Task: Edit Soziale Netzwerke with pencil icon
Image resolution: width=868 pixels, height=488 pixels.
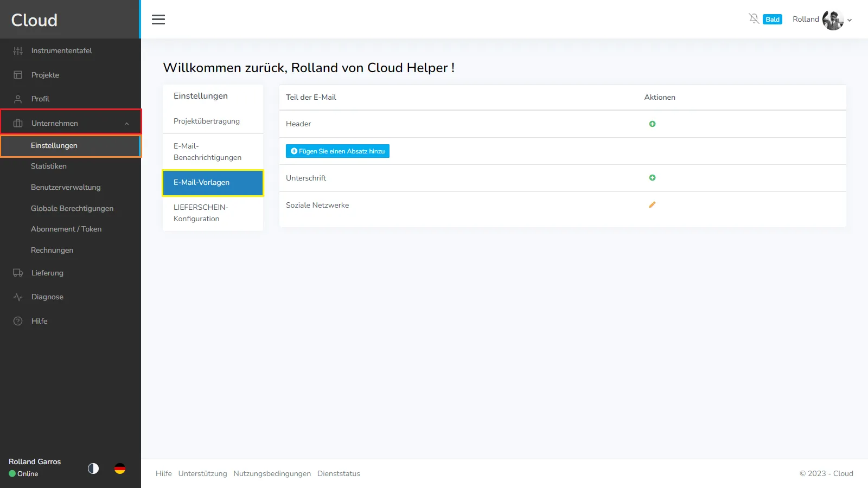Action: [652, 205]
